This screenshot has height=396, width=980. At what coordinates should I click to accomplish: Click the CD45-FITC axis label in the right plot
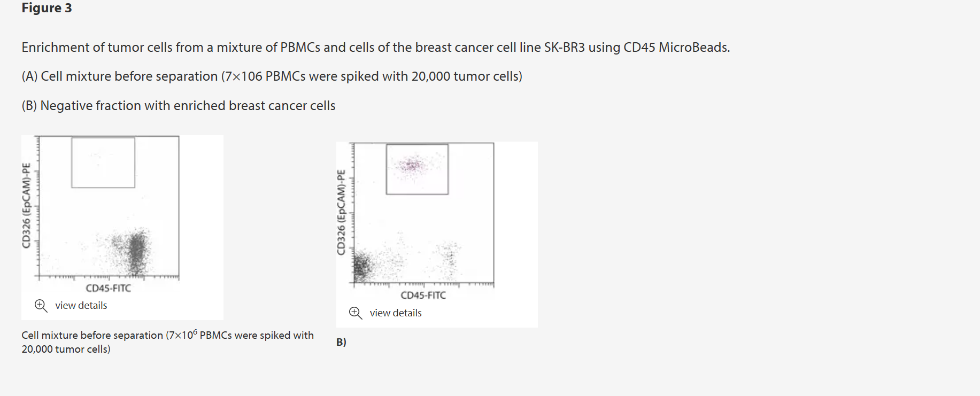coord(423,295)
